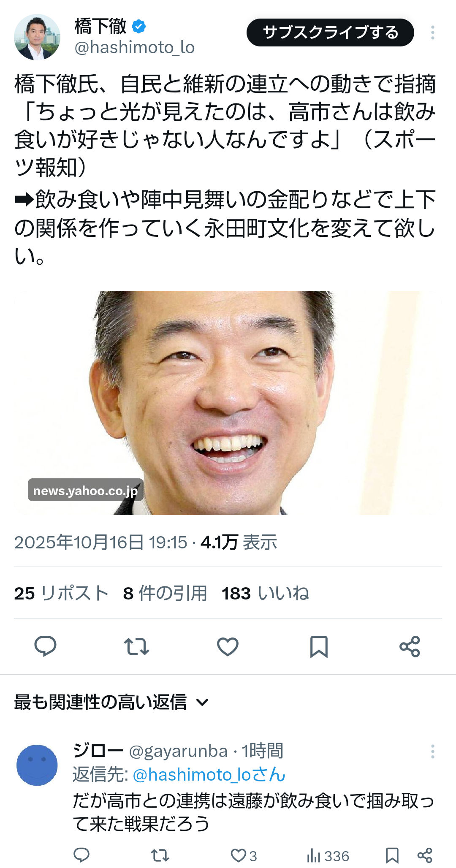Open the reply icon under main post
The height and width of the screenshot is (868, 456).
pyautogui.click(x=45, y=646)
